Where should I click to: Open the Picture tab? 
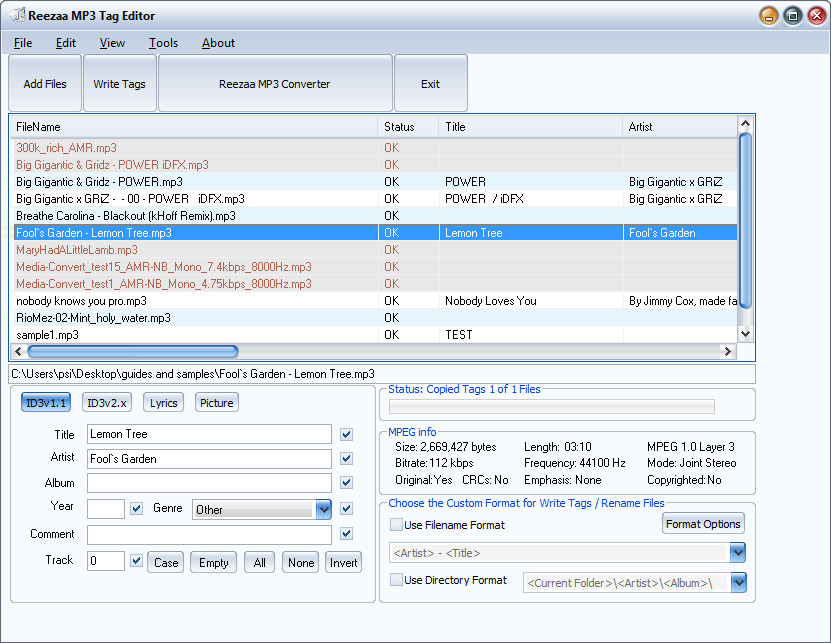point(216,403)
